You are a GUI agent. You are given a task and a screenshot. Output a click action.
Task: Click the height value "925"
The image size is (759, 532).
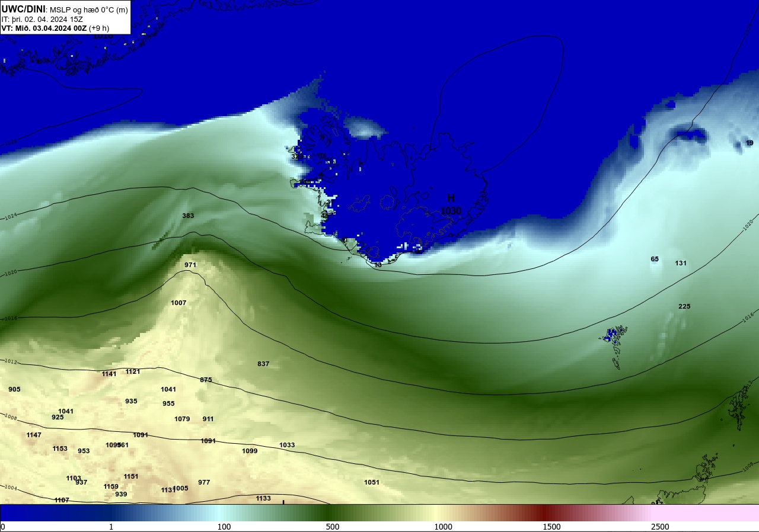tap(58, 417)
